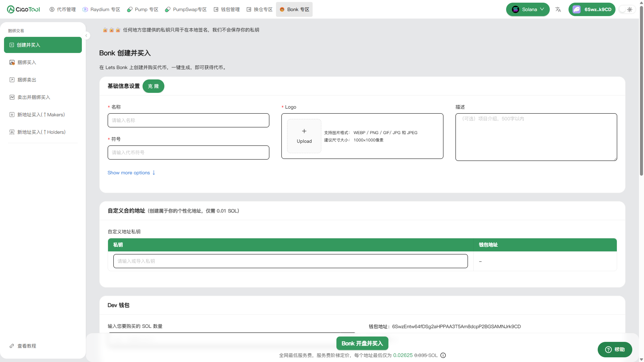Click the 卖出并捆绑买入 sidebar icon
This screenshot has width=644, height=362.
[12, 97]
